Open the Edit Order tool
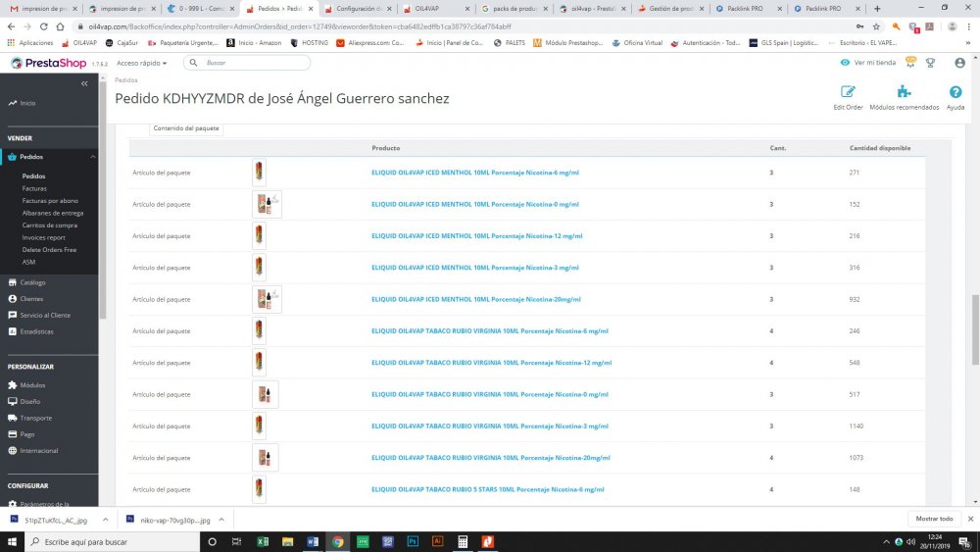The image size is (980, 552). click(848, 97)
